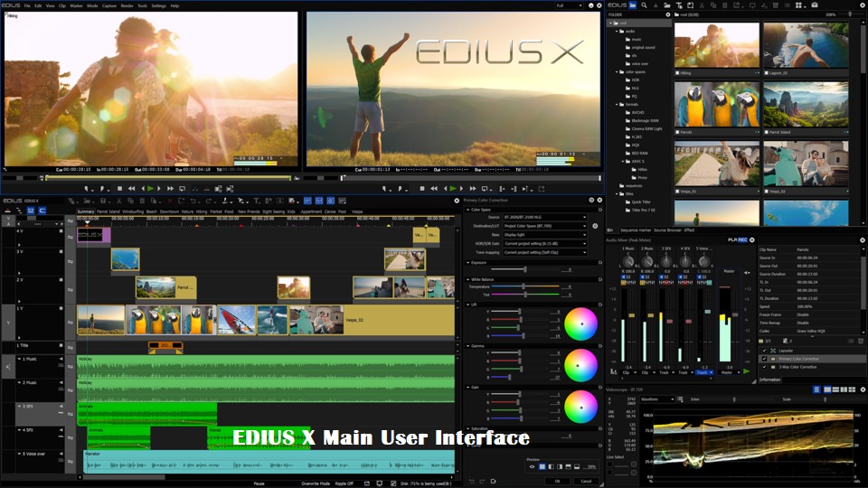Play the source player clip
Viewport: 868px width, 488px height.
(x=151, y=189)
